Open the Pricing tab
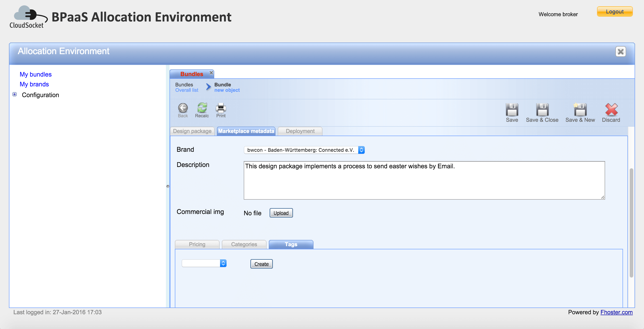644x329 pixels. [197, 244]
